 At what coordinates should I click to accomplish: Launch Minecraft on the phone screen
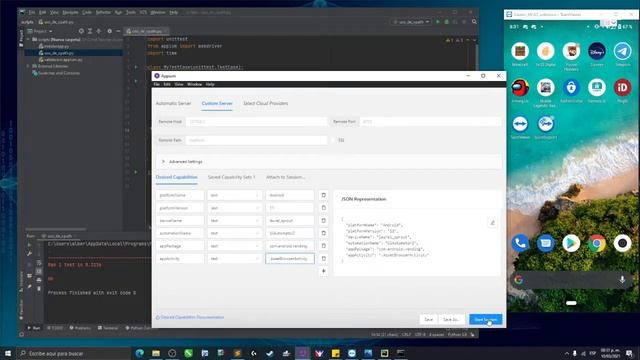520,52
